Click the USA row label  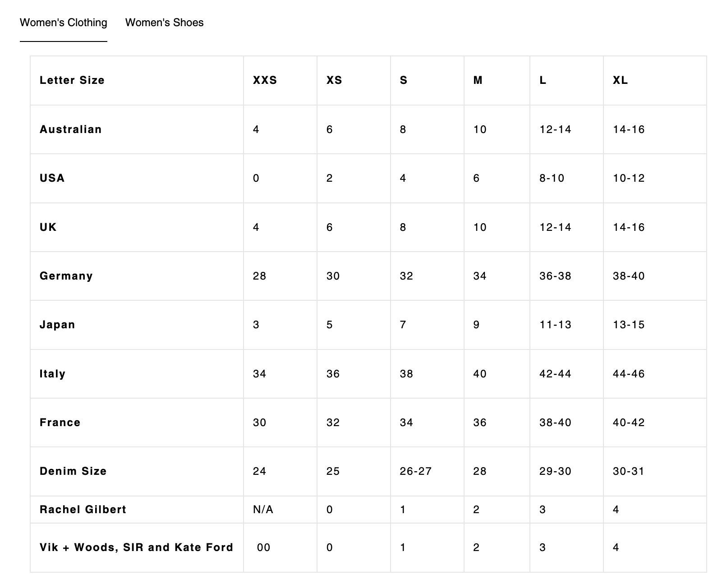click(52, 178)
